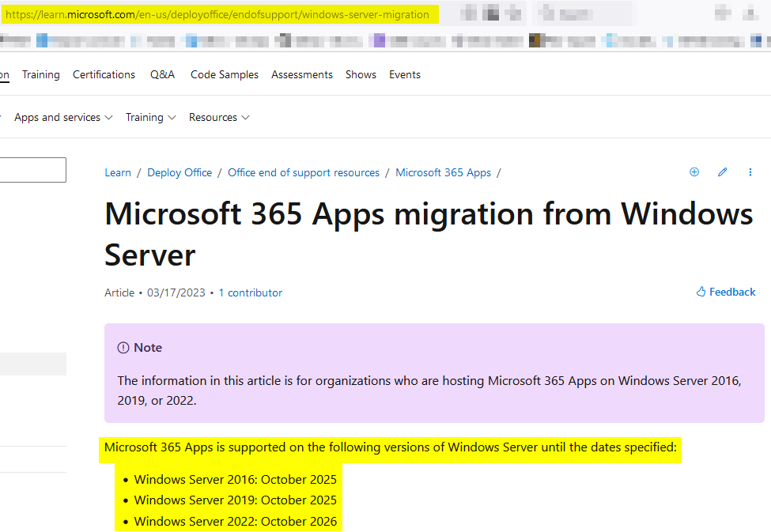Screen dimensions: 771x532
Task: Click the plus-circle Add to collection icon
Action: [694, 172]
